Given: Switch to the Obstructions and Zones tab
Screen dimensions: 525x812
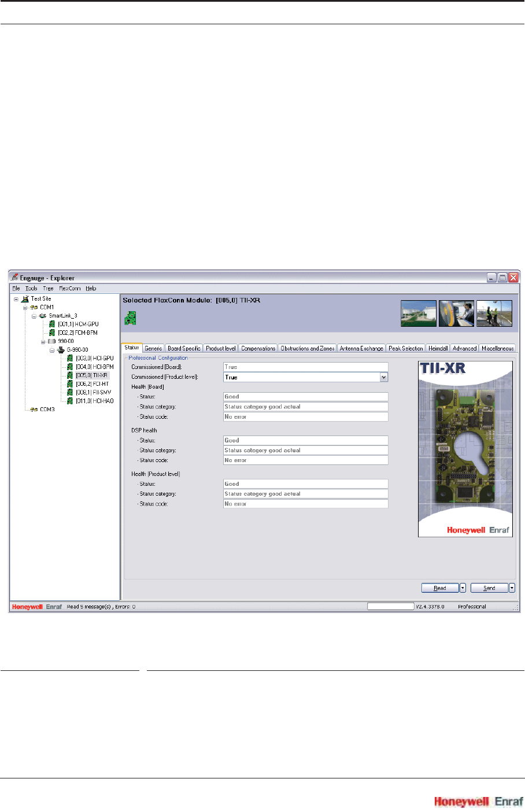Looking at the screenshot, I should pos(307,348).
